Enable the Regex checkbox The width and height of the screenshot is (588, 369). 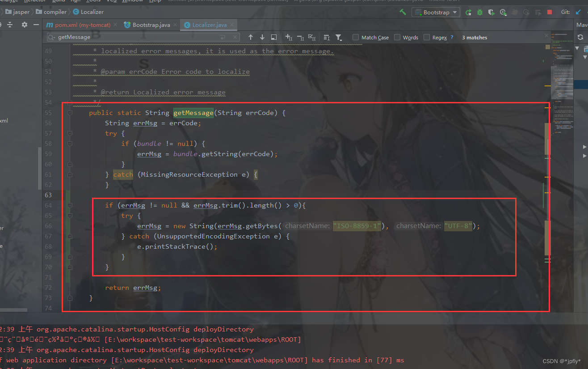[x=427, y=38]
